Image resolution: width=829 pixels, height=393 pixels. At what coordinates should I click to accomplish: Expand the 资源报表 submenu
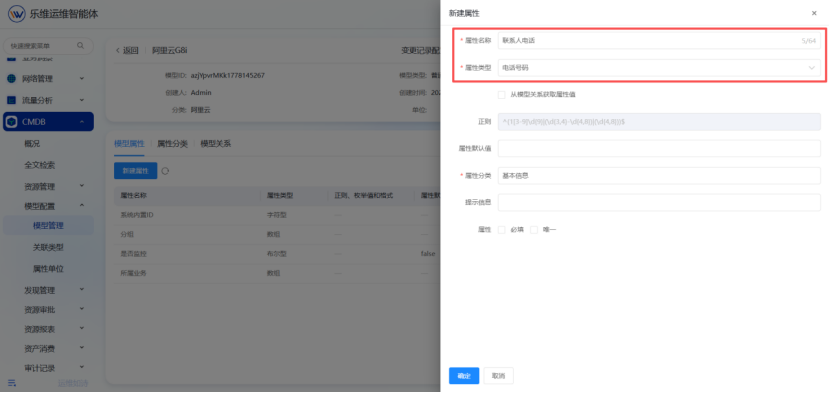coord(82,328)
